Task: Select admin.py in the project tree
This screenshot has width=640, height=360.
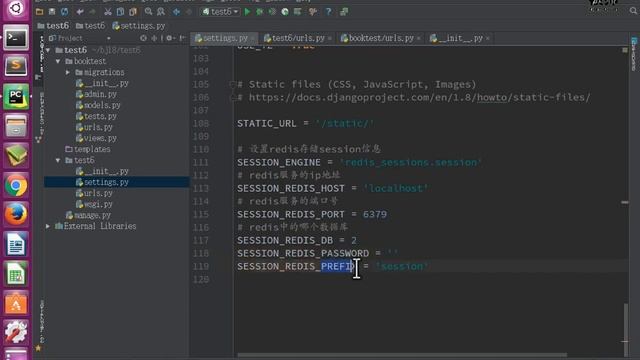Action: (x=96, y=94)
